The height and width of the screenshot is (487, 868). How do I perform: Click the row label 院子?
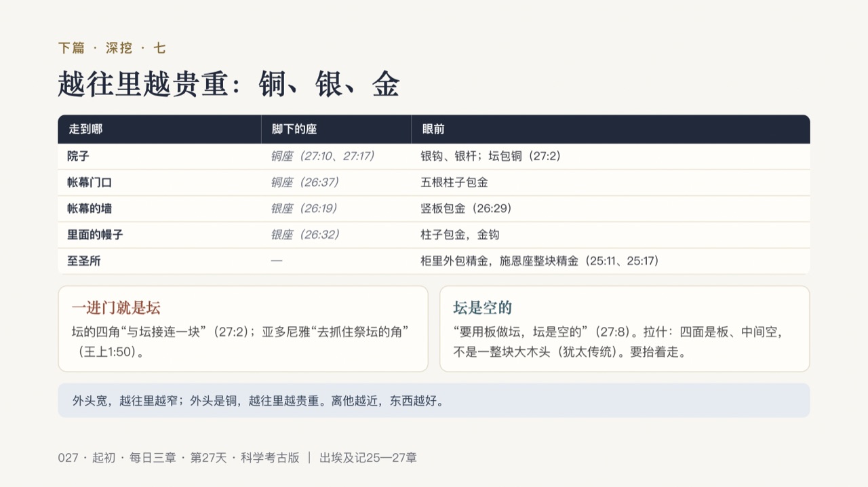pyautogui.click(x=78, y=156)
